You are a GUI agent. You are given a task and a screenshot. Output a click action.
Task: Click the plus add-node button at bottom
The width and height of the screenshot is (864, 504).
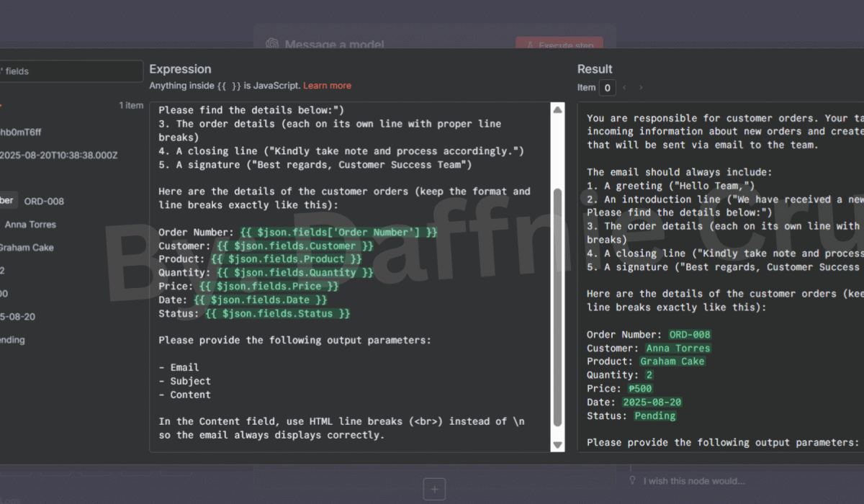click(434, 489)
